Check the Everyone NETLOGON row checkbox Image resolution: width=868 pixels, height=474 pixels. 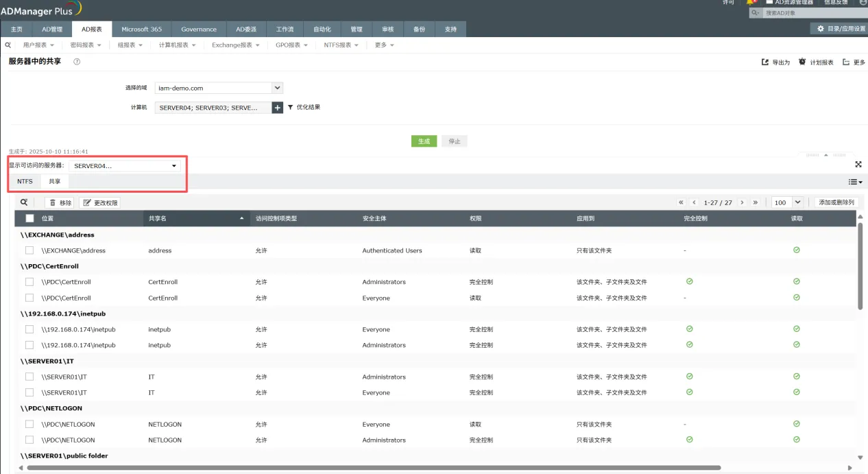pyautogui.click(x=29, y=424)
